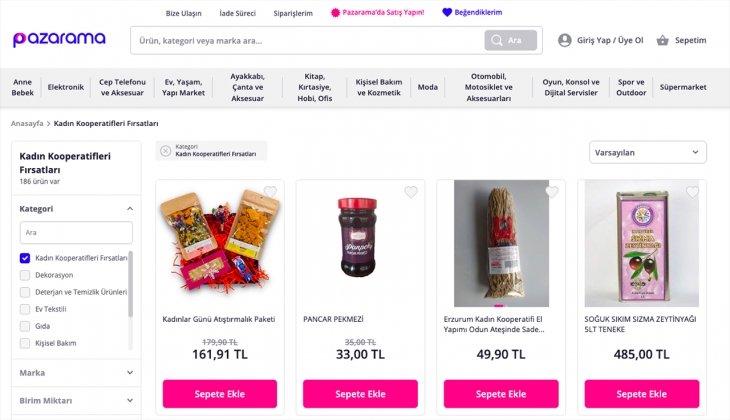Add PANCAR PEKMEZİ to favorites
This screenshot has height=420, width=730.
click(411, 192)
